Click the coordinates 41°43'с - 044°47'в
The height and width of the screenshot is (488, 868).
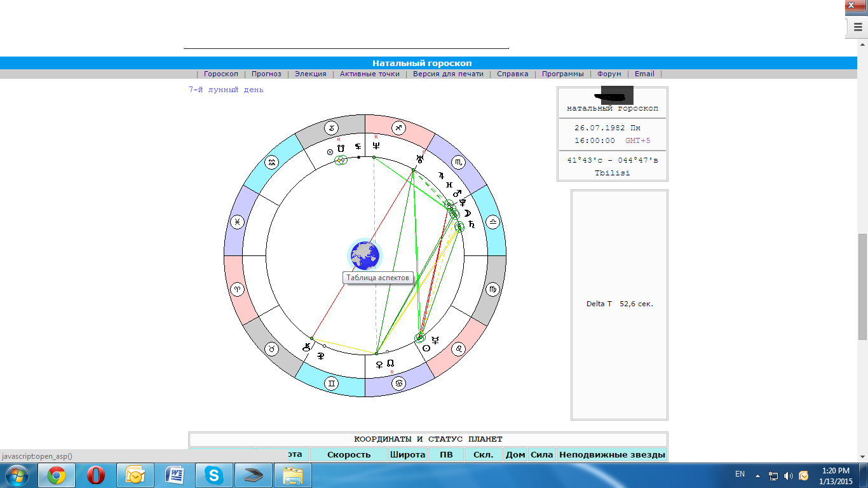pyautogui.click(x=613, y=160)
